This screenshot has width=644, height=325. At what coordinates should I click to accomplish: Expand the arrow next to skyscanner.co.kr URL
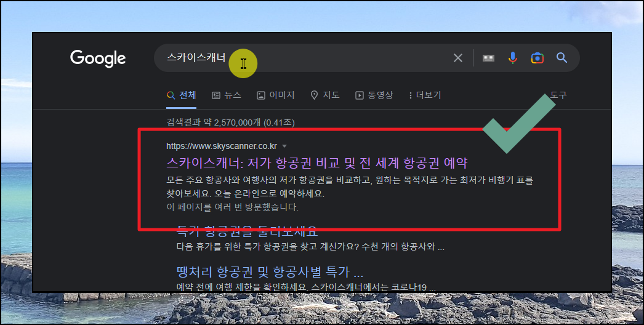pyautogui.click(x=284, y=146)
